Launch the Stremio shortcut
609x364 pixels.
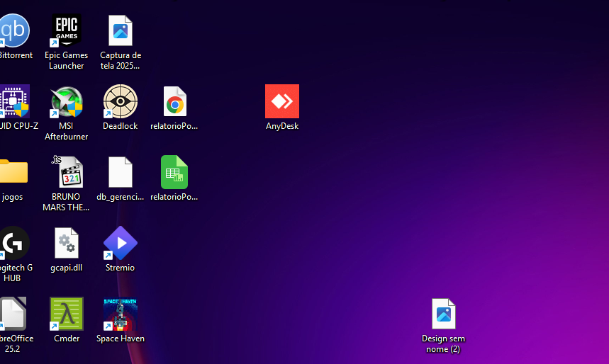coord(121,244)
